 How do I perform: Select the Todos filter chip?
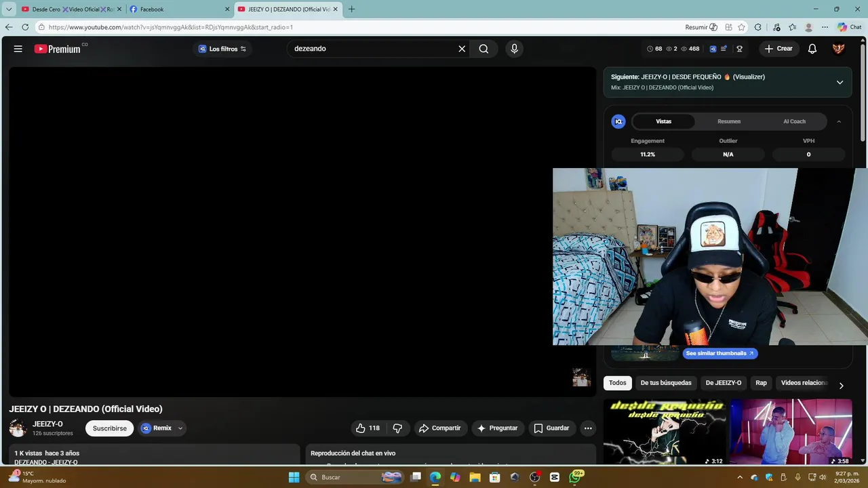[618, 383]
